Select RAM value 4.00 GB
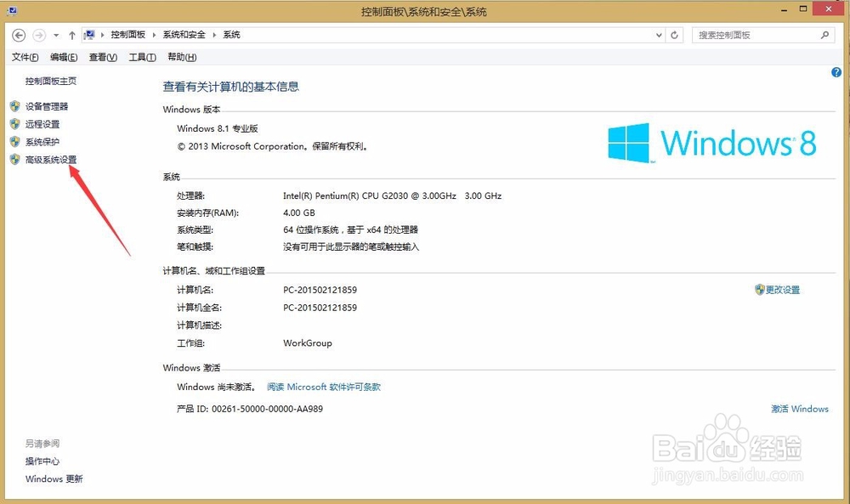 298,213
